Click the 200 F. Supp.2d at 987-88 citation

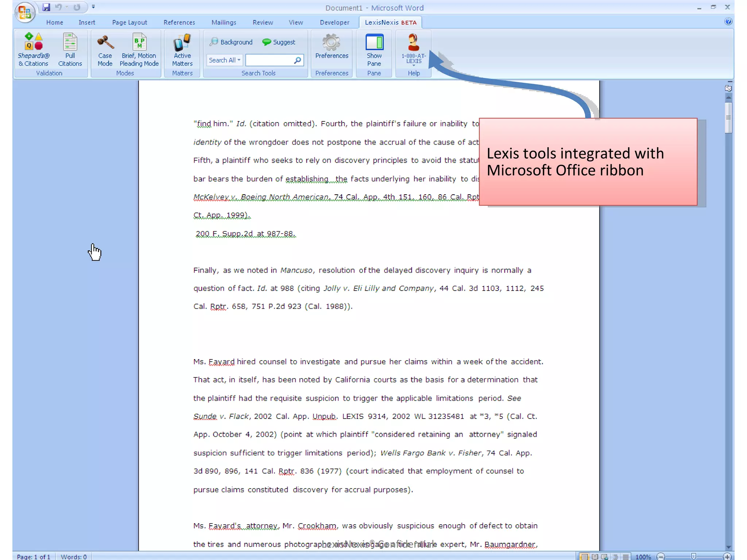pos(245,234)
